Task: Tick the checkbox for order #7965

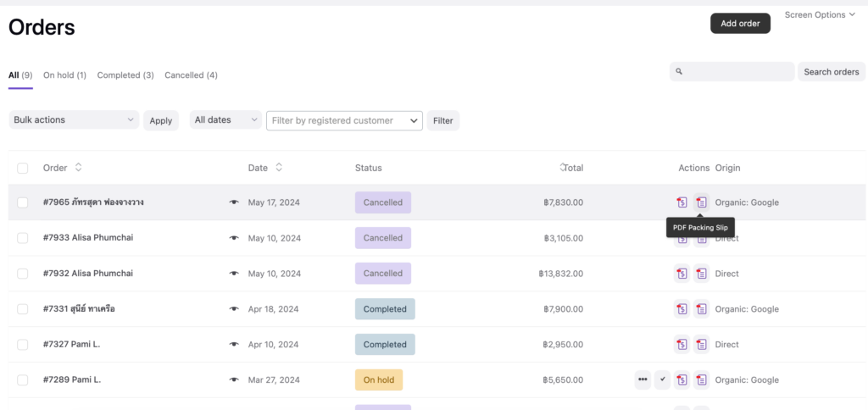Action: [x=23, y=202]
